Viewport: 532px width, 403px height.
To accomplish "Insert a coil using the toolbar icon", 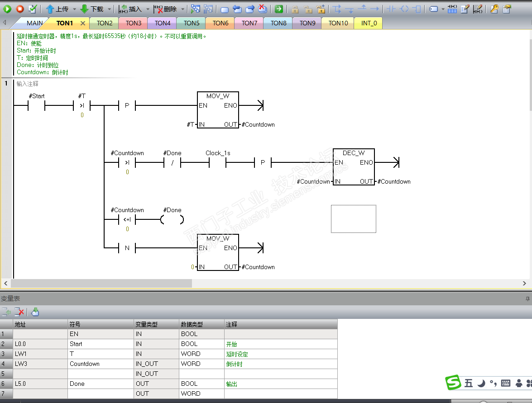I will (x=404, y=9).
